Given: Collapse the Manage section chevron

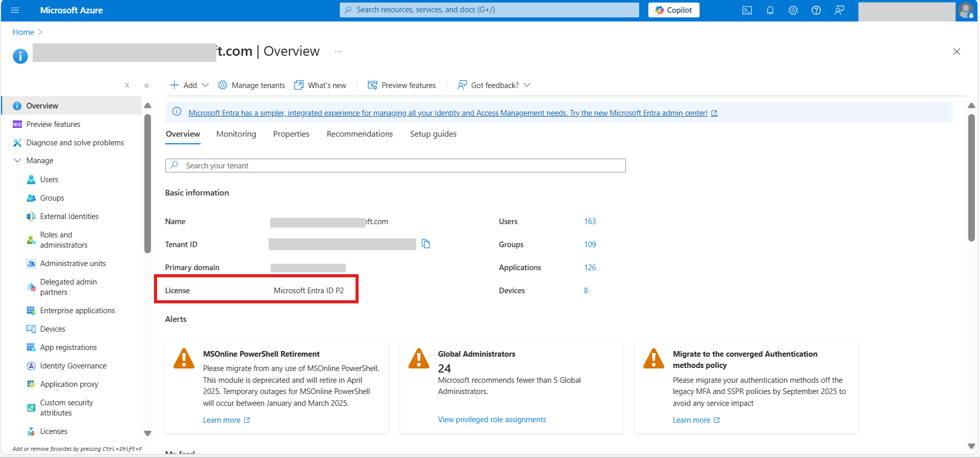Looking at the screenshot, I should 17,161.
